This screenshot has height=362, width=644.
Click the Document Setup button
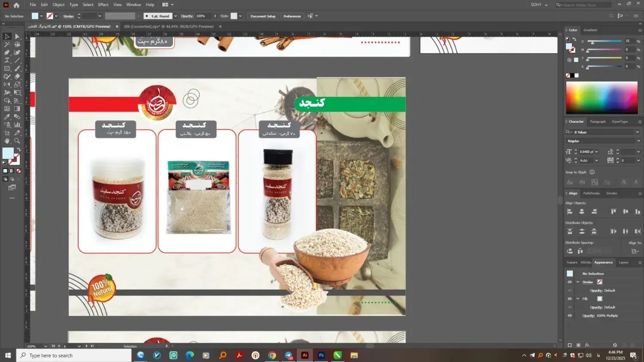coord(263,16)
